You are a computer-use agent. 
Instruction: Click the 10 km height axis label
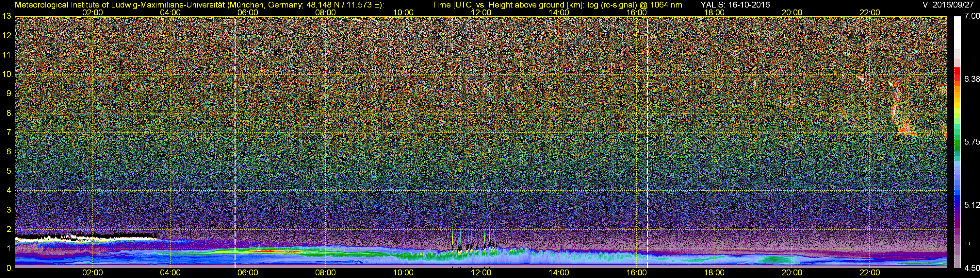click(x=7, y=75)
